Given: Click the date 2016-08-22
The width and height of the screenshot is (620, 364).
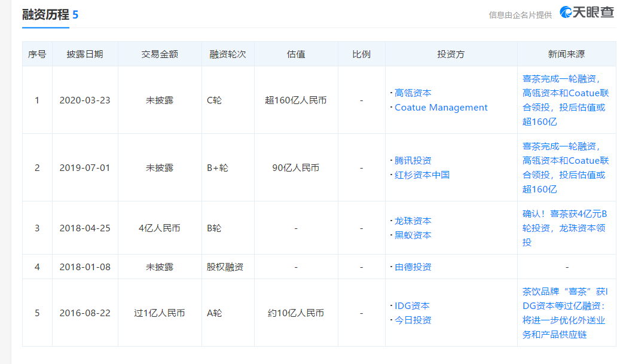Looking at the screenshot, I should point(85,313).
